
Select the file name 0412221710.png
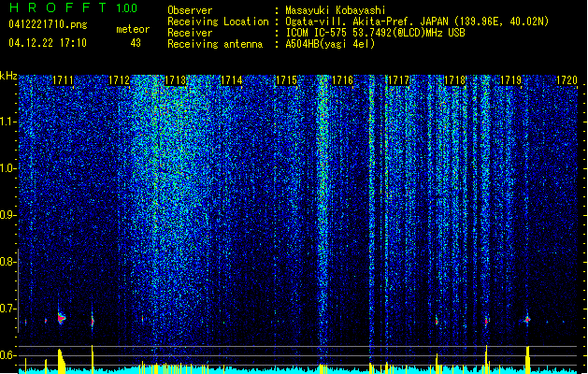(48, 24)
